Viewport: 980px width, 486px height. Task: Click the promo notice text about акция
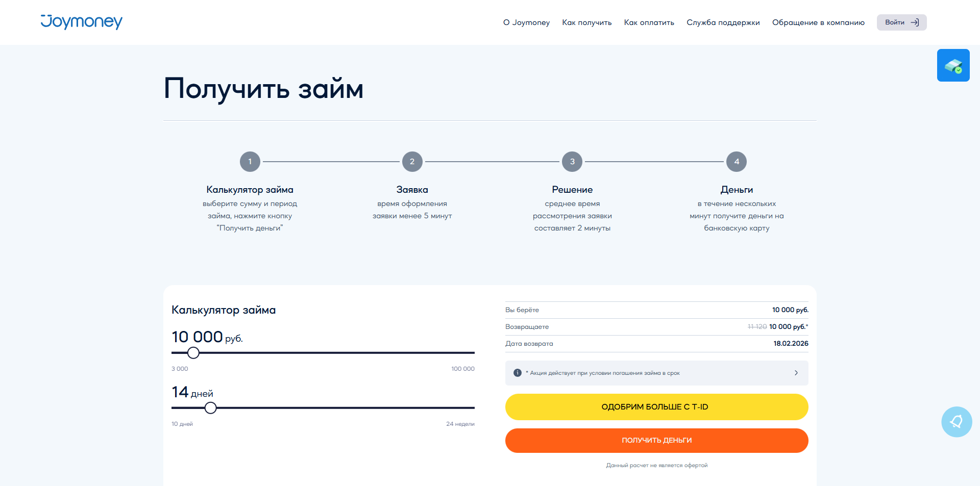[604, 373]
